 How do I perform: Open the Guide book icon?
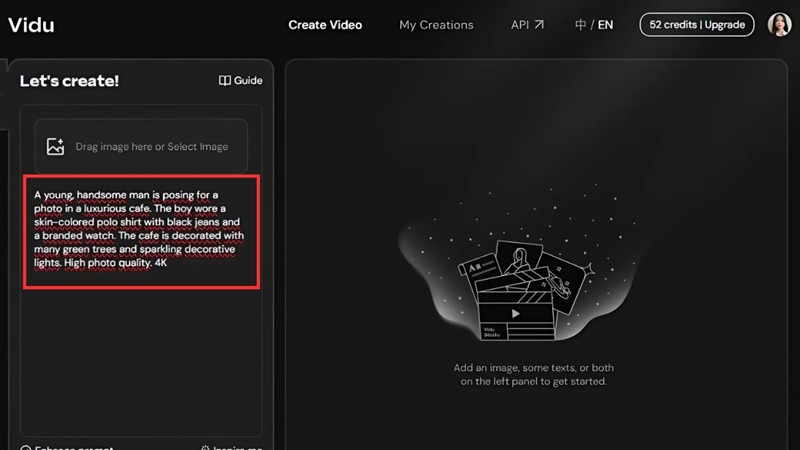[x=224, y=81]
